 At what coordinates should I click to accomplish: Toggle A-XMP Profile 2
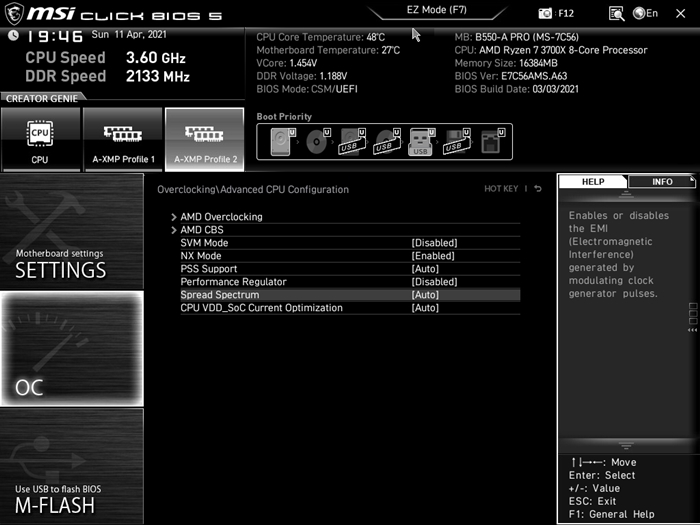(205, 139)
